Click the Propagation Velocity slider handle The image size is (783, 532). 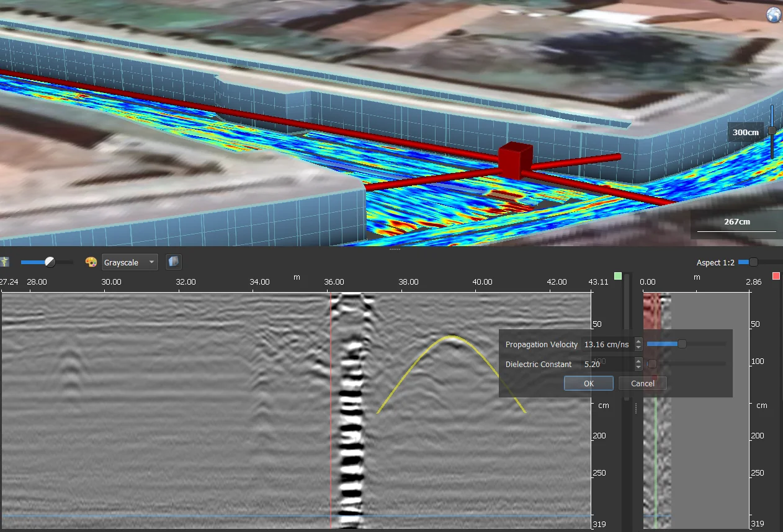[x=682, y=344]
